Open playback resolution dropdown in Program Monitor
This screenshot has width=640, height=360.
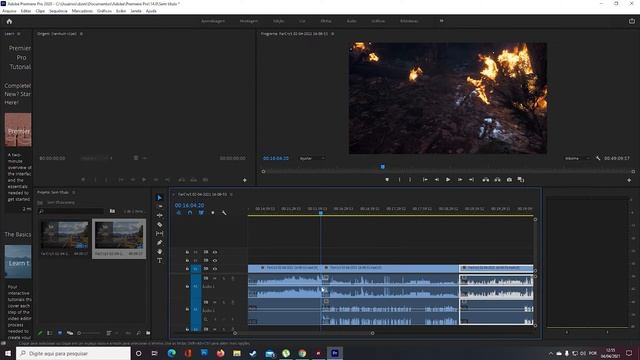577,158
